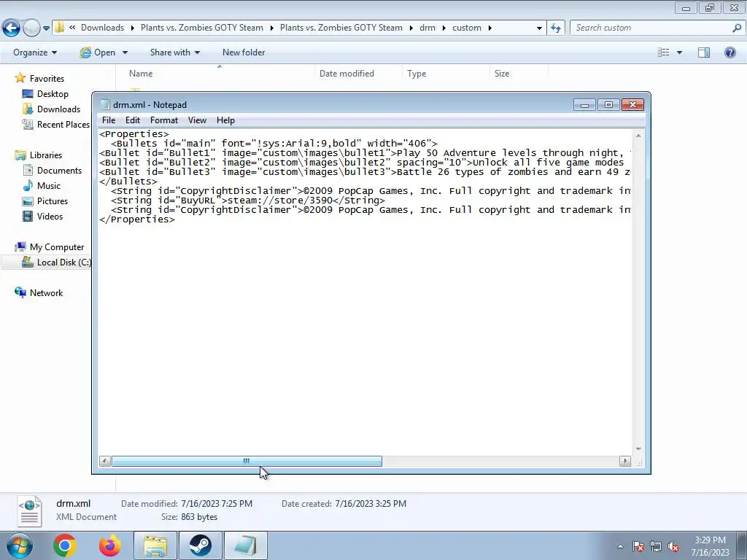The width and height of the screenshot is (747, 560).
Task: Select Downloads in the address breadcrumb
Action: click(x=102, y=28)
